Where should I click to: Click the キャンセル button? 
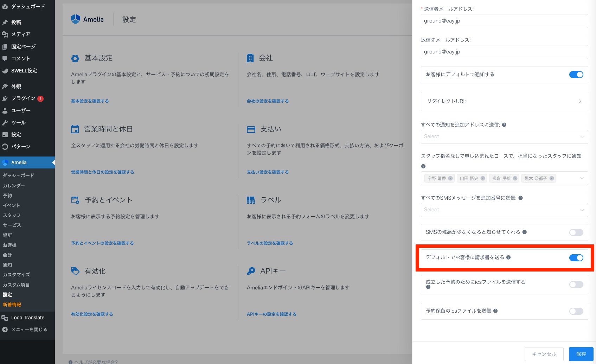pos(544,354)
